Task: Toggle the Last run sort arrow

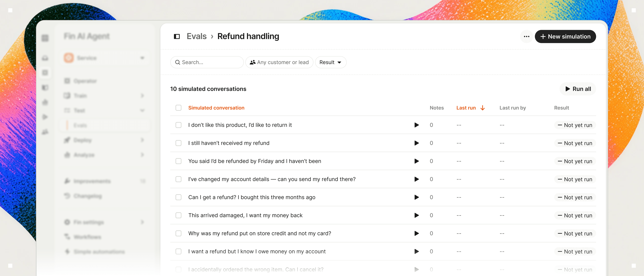Action: (x=482, y=108)
